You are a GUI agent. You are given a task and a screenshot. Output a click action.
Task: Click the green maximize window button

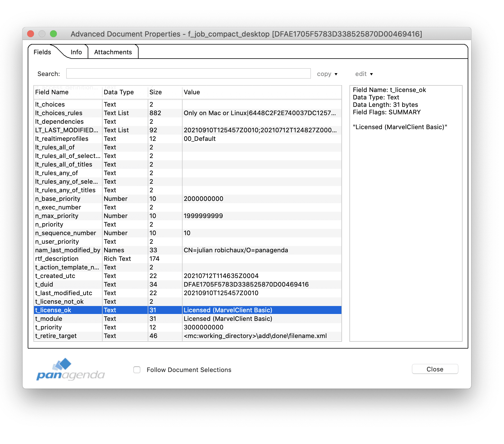(x=53, y=34)
